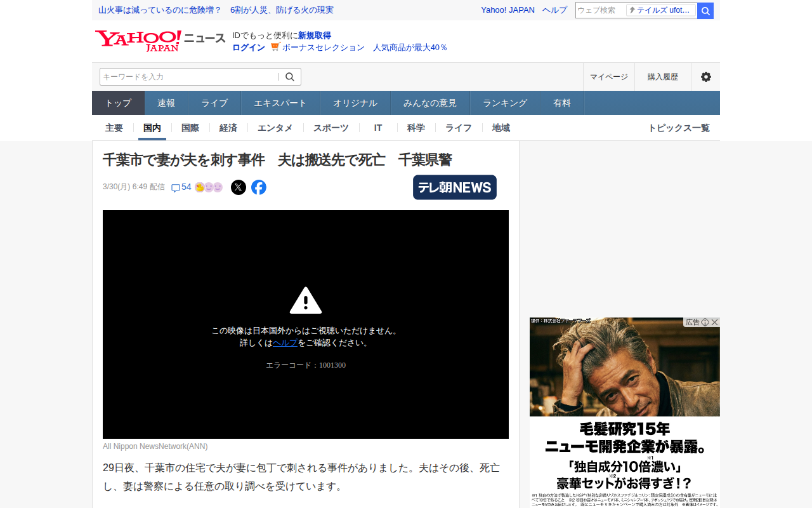
Task: Share the article on Facebook
Action: click(259, 187)
